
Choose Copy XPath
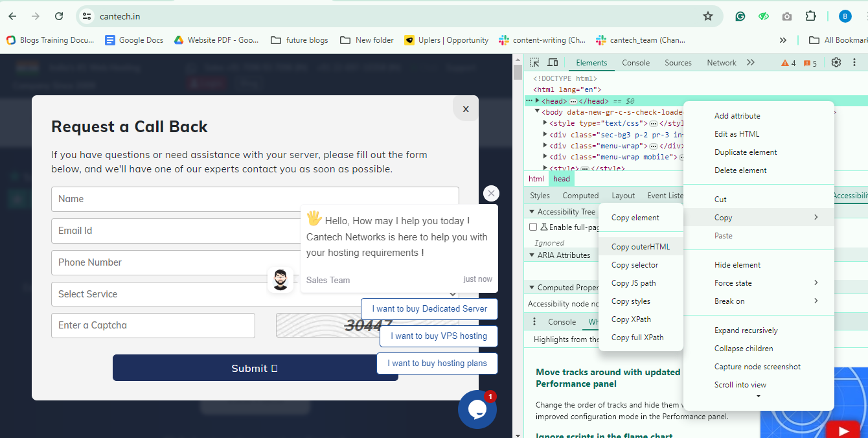click(641, 319)
